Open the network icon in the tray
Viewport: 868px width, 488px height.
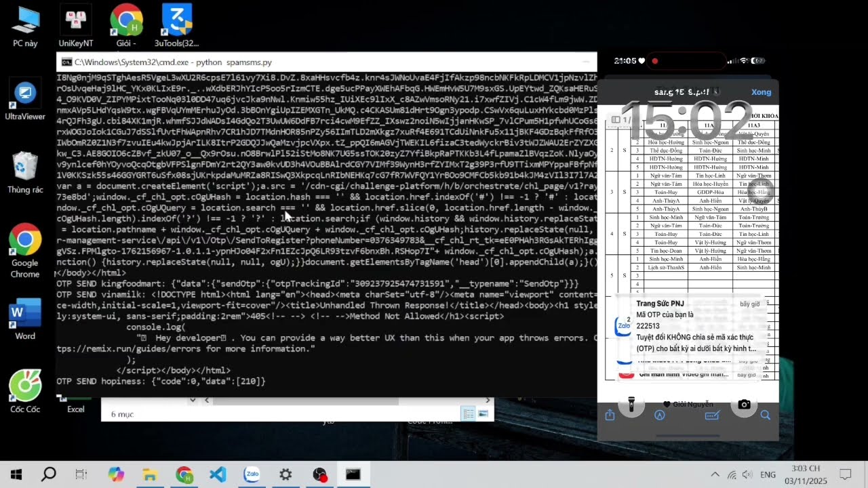[732, 474]
